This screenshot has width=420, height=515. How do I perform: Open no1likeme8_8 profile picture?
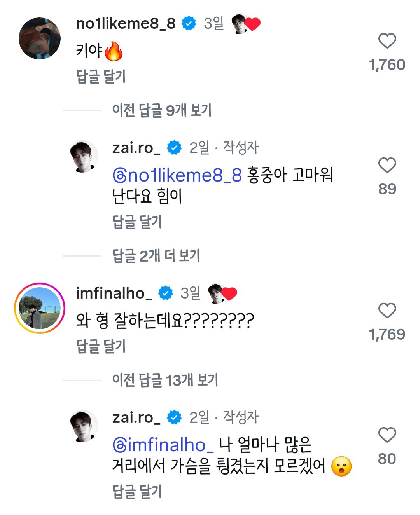pos(40,38)
